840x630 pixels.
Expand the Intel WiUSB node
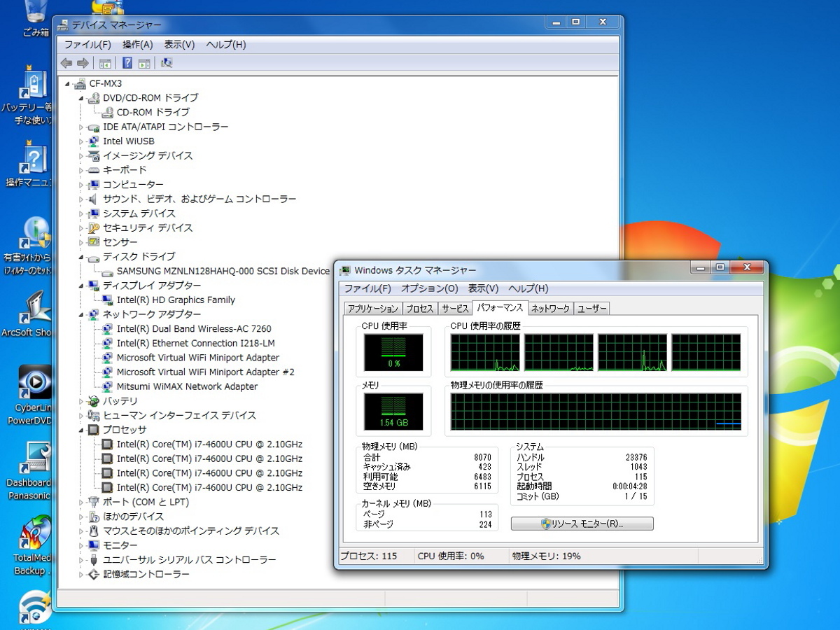(x=81, y=141)
